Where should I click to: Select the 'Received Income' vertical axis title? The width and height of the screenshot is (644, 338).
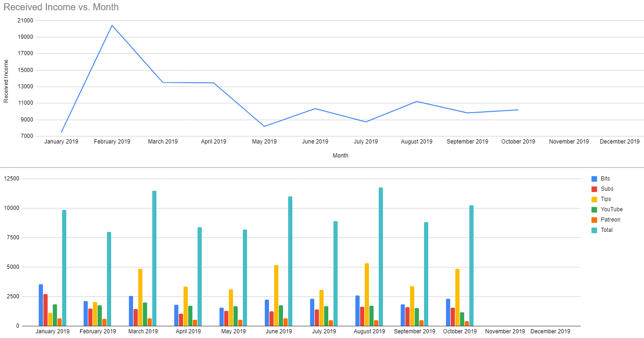[6, 81]
